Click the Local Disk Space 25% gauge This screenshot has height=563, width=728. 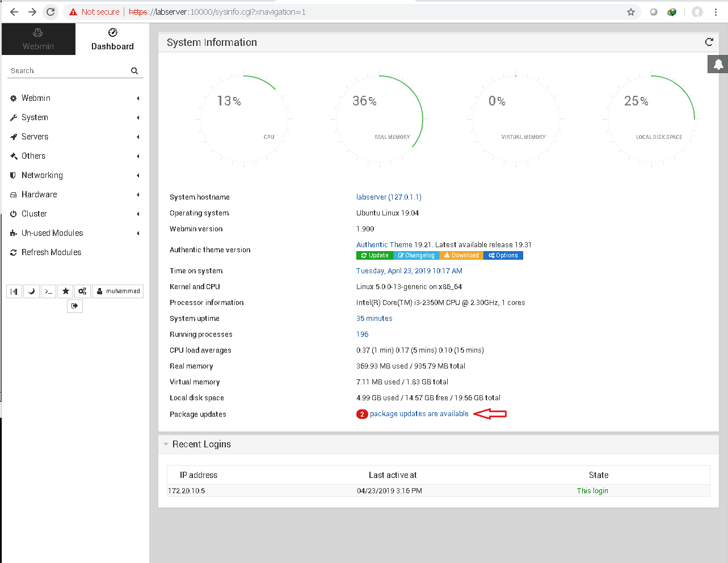pos(651,119)
